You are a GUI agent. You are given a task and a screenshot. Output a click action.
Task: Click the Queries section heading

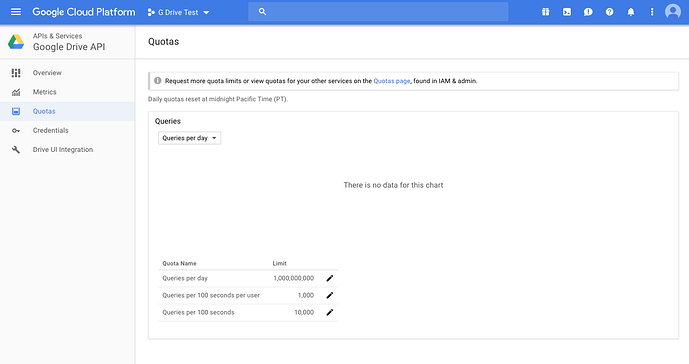point(167,121)
